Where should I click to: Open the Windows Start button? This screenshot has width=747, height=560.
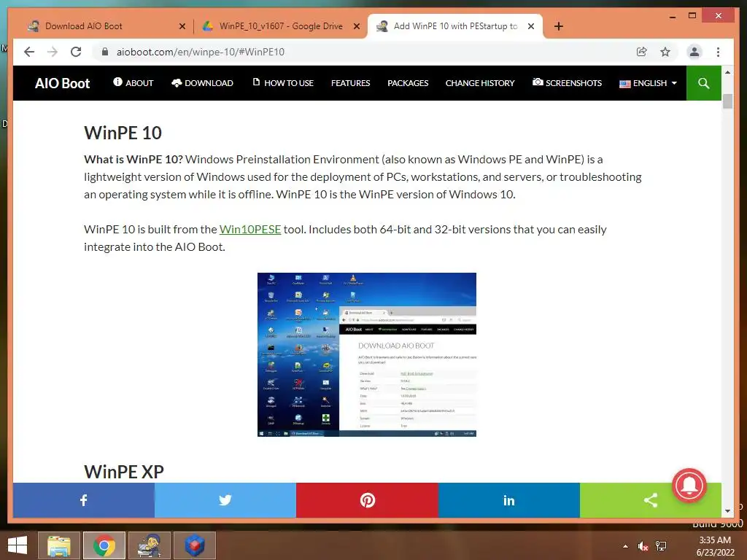(x=18, y=545)
